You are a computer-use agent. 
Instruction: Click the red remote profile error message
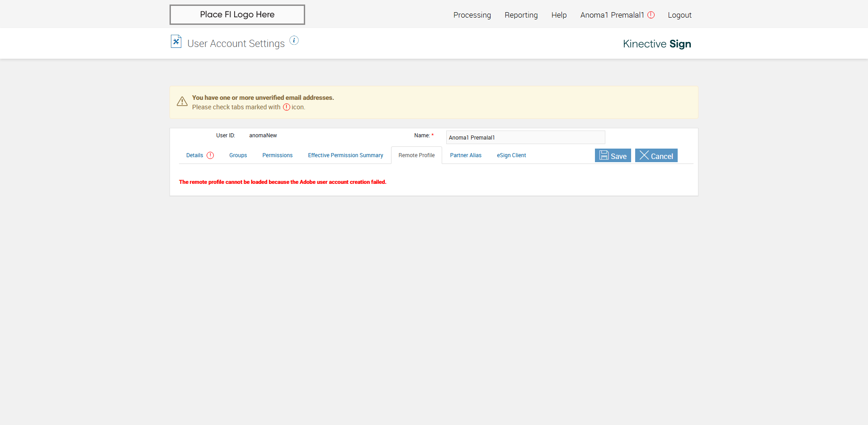283,182
